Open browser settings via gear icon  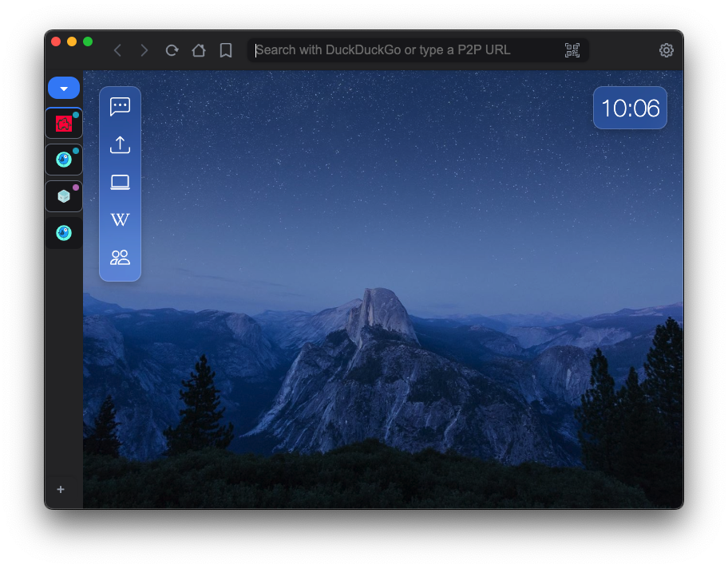pos(667,50)
